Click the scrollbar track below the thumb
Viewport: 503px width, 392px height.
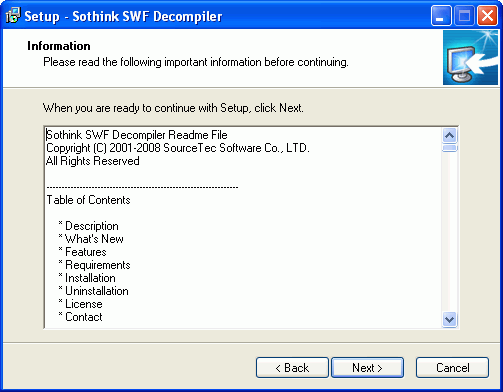450,232
